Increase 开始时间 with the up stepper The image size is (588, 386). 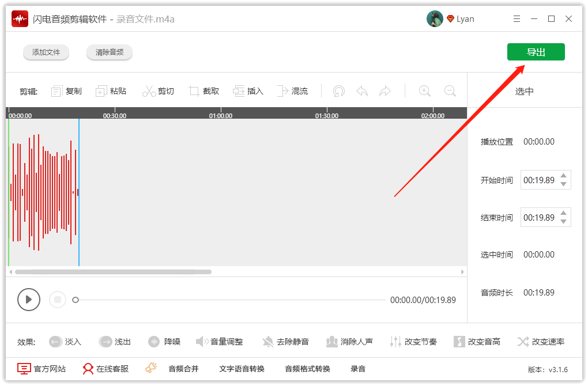pos(562,176)
